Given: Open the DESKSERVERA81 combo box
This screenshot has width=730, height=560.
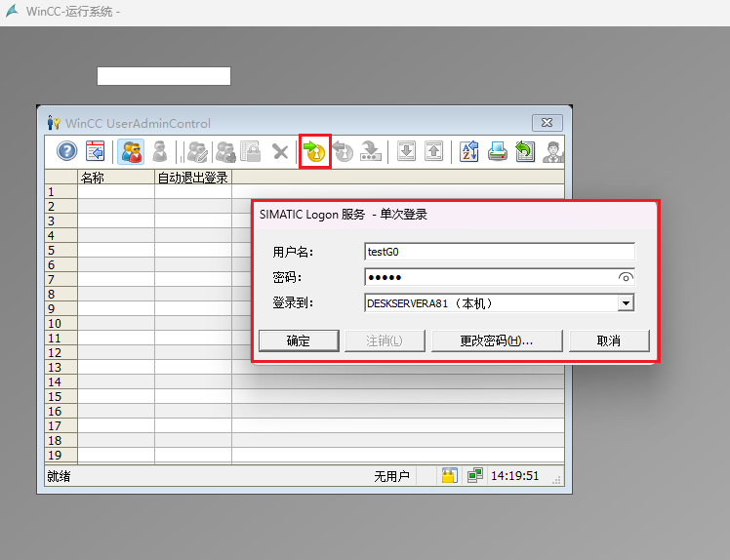Looking at the screenshot, I should coord(491,303).
